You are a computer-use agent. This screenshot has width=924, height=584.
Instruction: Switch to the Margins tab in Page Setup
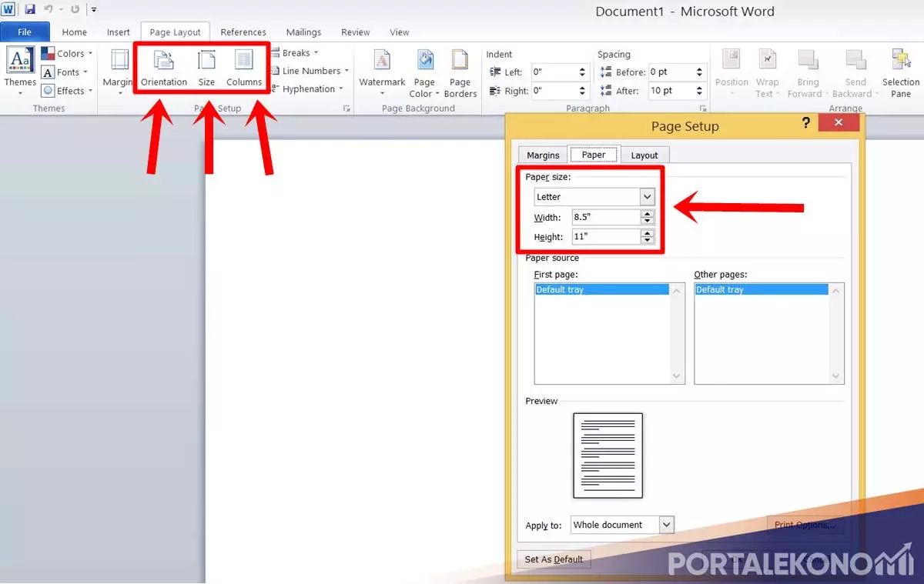[543, 155]
